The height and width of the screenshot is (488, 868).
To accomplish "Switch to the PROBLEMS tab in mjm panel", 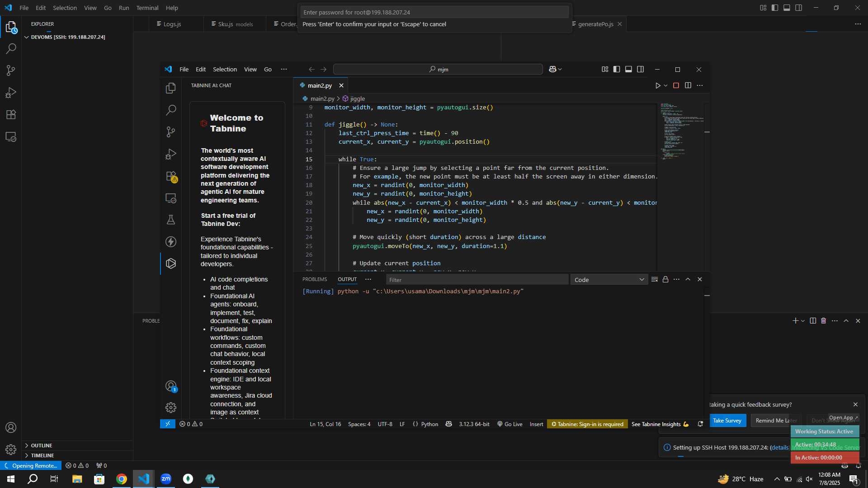I will [315, 279].
